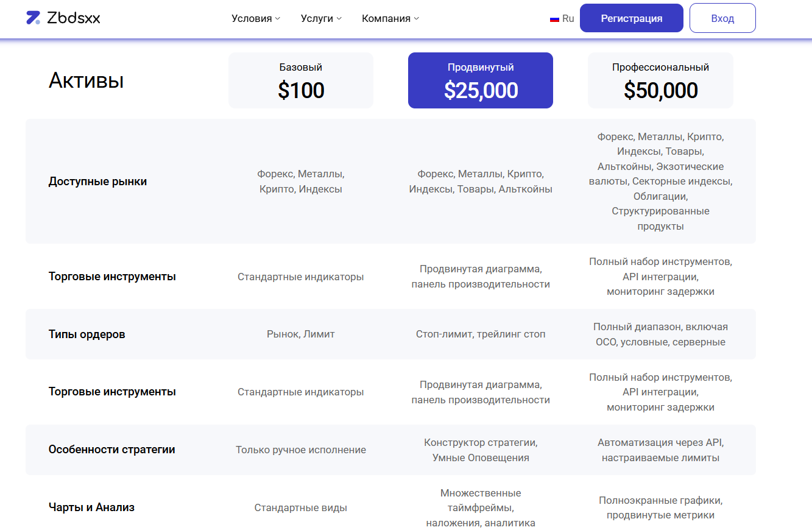Click the Russian flag language icon
This screenshot has width=812, height=530.
point(554,19)
